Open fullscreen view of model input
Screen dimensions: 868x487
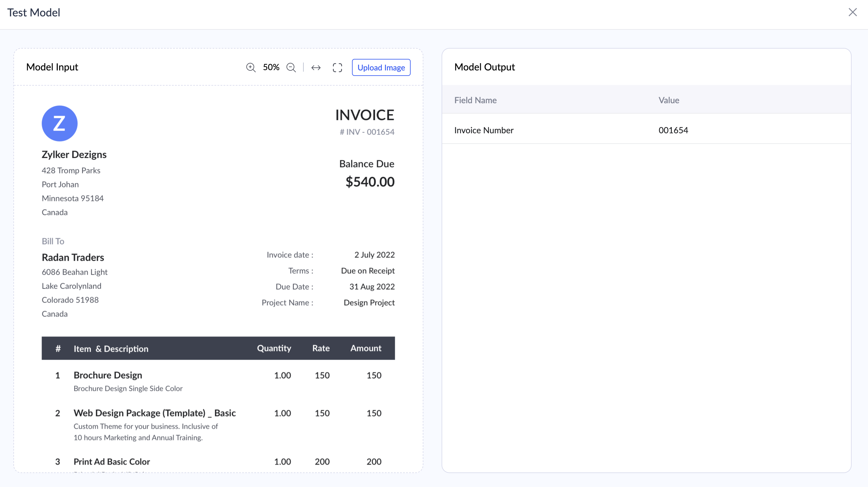337,68
